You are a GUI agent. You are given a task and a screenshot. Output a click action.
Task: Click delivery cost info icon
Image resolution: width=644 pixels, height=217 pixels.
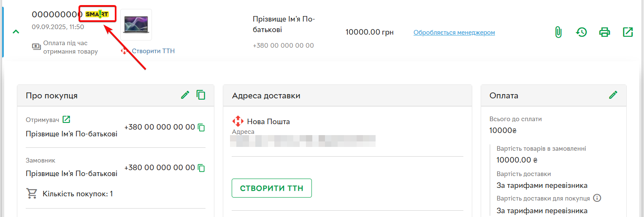(x=597, y=198)
